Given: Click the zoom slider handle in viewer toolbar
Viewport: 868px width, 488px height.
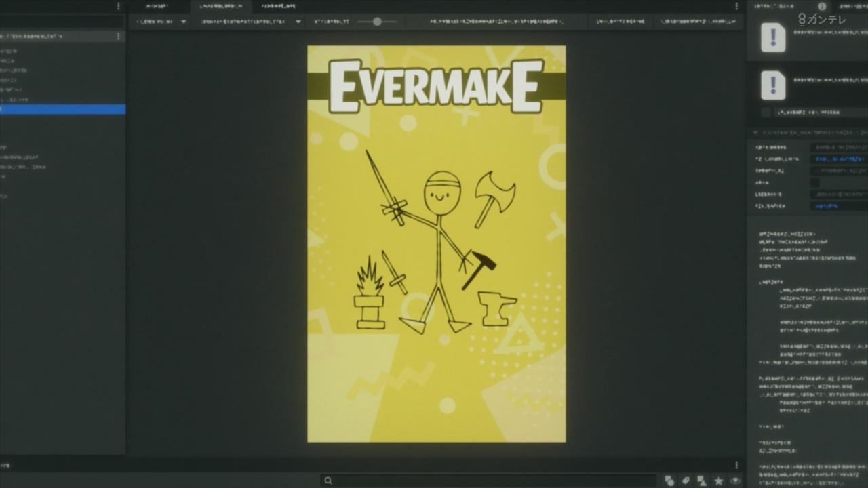Looking at the screenshot, I should point(377,22).
